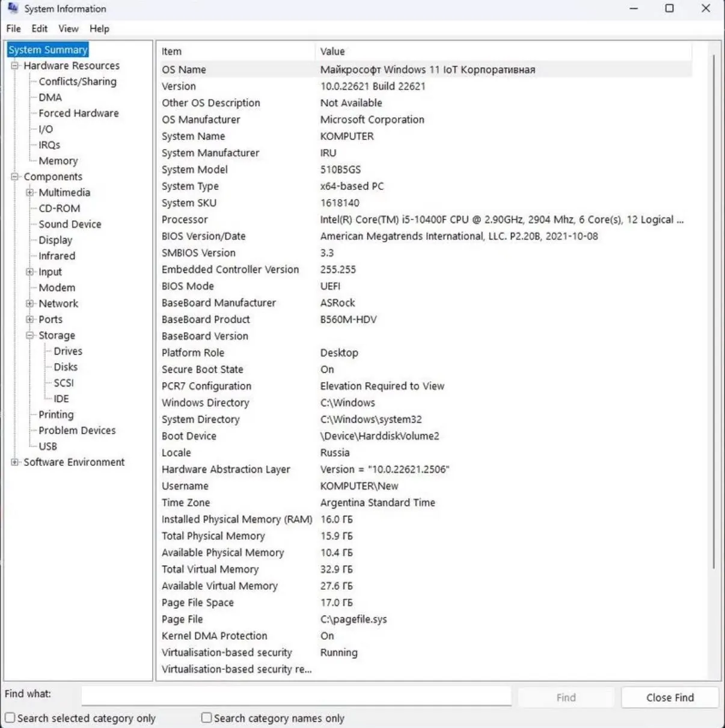Click the Embedded Controller Version row item
725x728 pixels.
(x=230, y=270)
